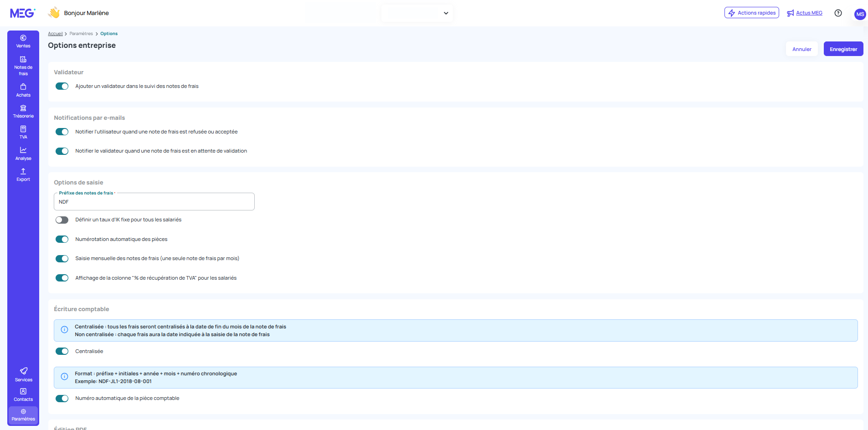Open Analyse chart icon

(x=23, y=150)
